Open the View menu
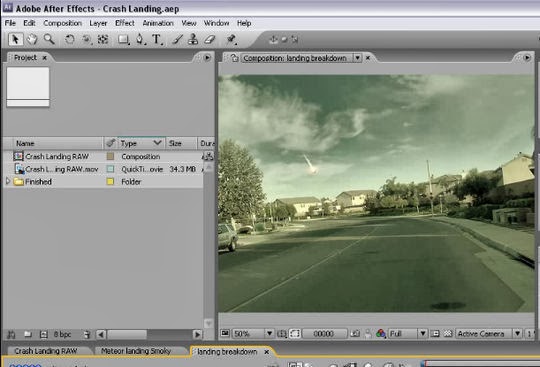This screenshot has width=540, height=367. (x=189, y=23)
